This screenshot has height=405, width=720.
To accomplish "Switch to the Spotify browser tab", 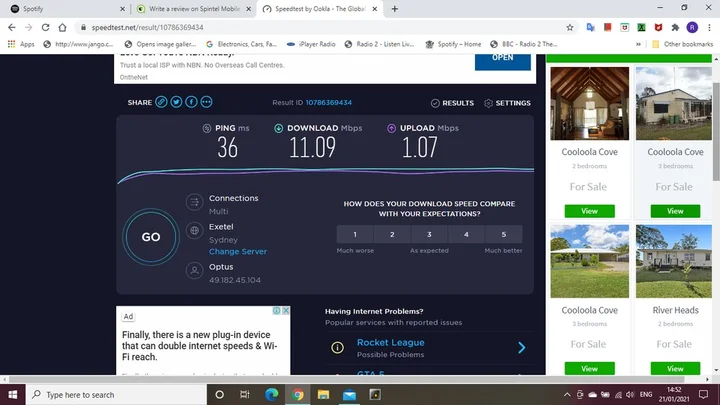I will [67, 9].
